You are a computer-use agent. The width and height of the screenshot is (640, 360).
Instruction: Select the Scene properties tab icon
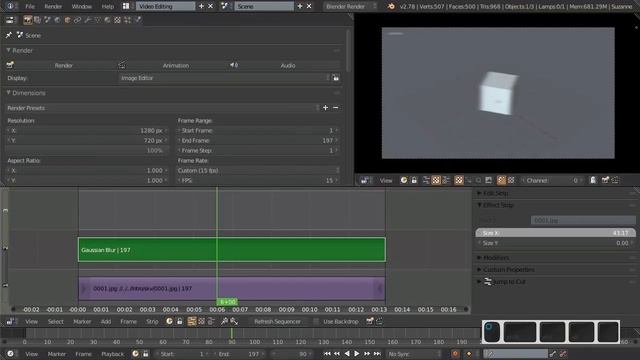tap(47, 20)
